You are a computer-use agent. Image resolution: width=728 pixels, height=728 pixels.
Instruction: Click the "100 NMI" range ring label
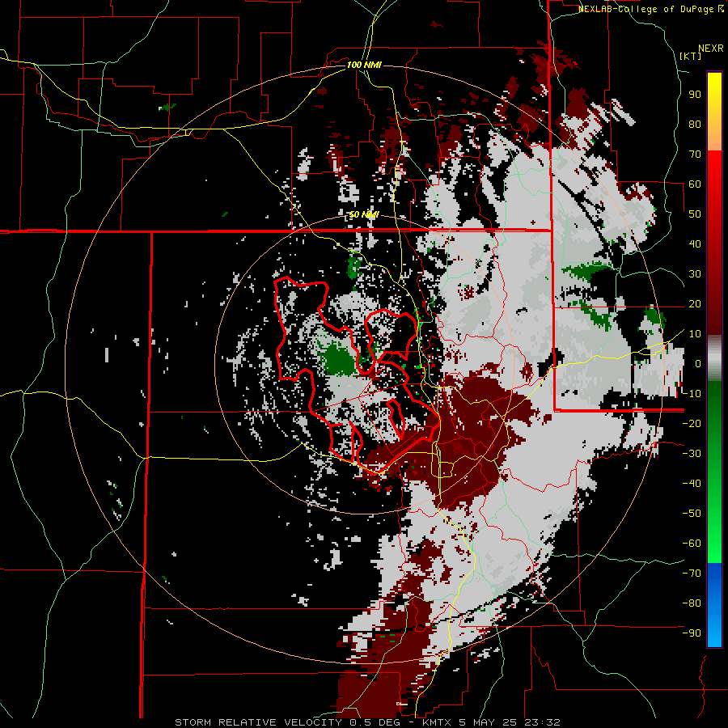click(x=364, y=65)
